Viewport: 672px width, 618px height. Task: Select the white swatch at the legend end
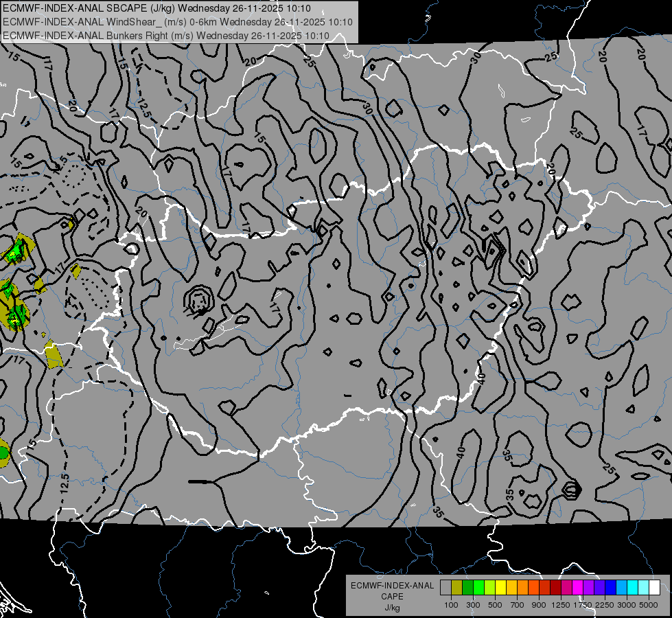pyautogui.click(x=654, y=588)
